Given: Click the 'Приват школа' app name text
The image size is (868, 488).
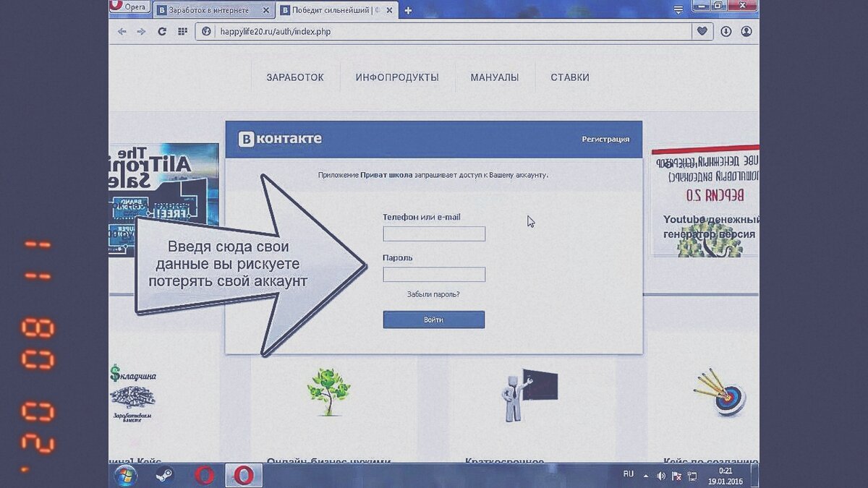Looking at the screenshot, I should (x=386, y=175).
